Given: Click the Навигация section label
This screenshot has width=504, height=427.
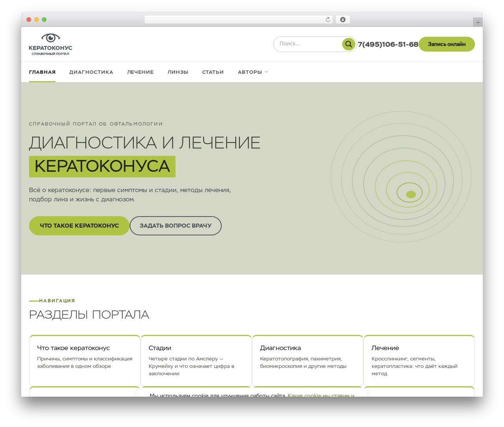Looking at the screenshot, I should (57, 301).
